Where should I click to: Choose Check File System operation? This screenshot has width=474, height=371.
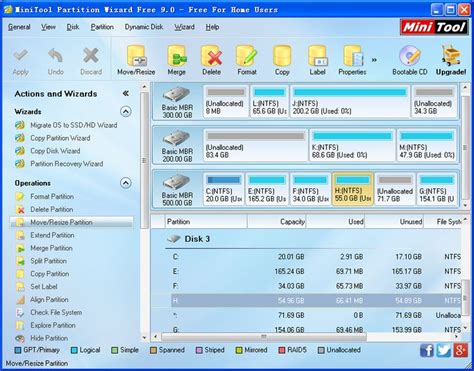tap(49, 312)
